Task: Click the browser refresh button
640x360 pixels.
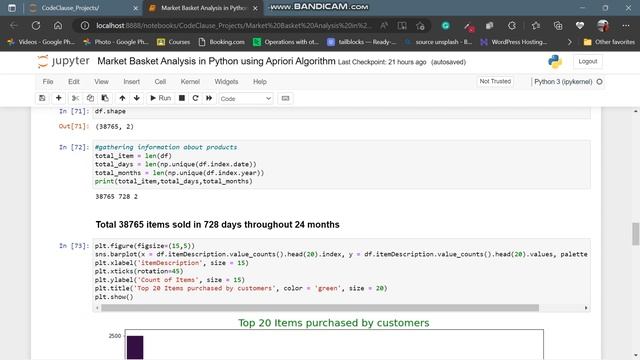Action: click(36, 26)
